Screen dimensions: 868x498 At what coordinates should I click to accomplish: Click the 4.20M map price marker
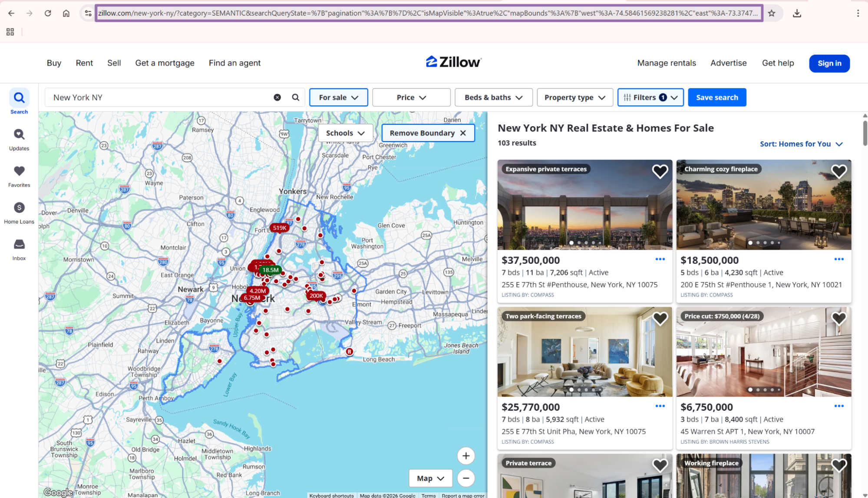[x=257, y=291]
